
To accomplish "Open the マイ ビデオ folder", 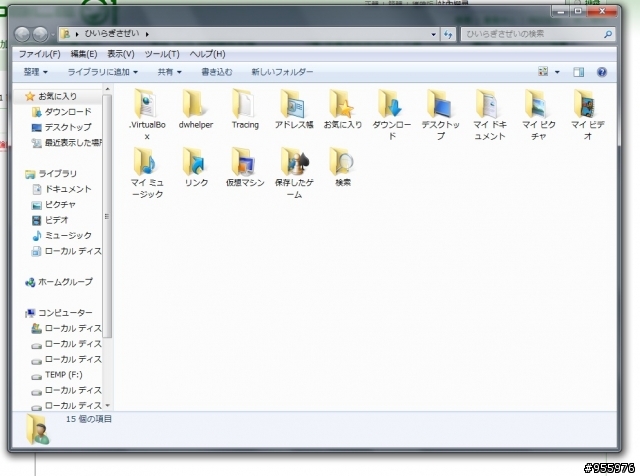I will [588, 114].
